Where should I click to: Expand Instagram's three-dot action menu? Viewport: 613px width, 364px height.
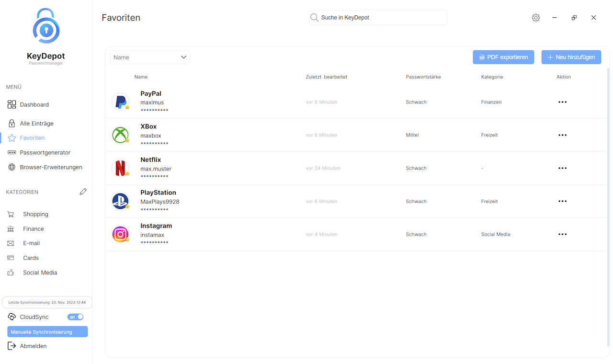[562, 234]
